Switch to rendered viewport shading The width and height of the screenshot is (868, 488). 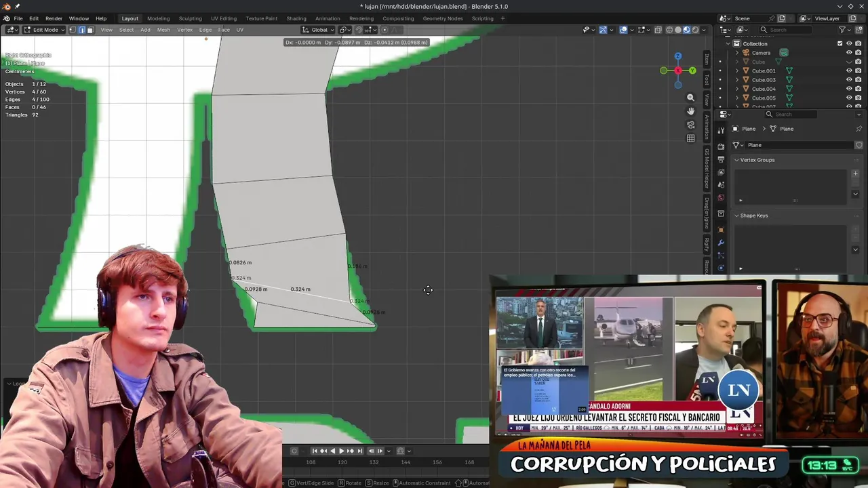point(694,30)
